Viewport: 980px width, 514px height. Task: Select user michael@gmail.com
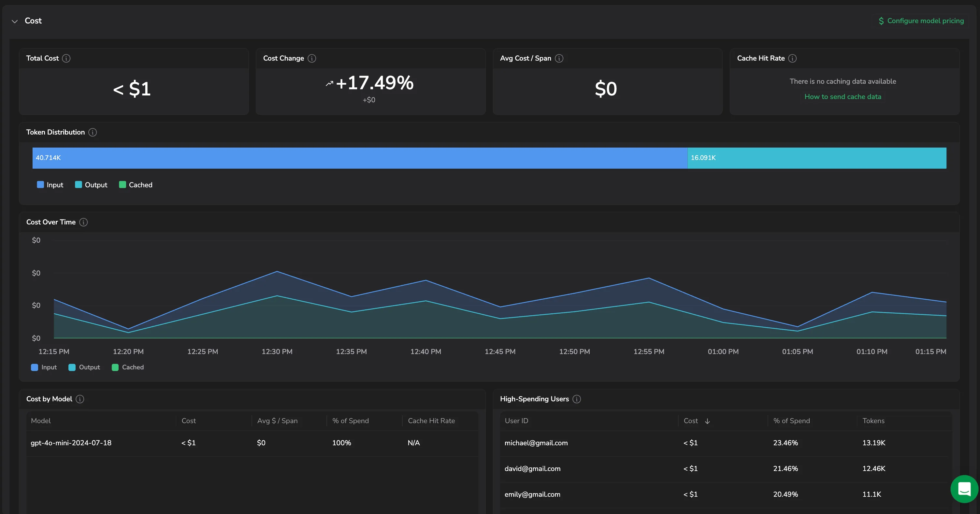pyautogui.click(x=536, y=443)
